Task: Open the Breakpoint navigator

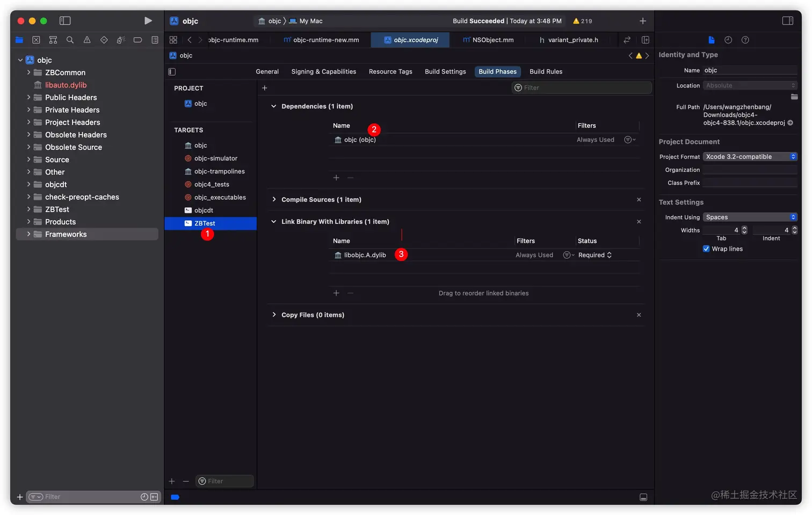Action: click(x=137, y=40)
